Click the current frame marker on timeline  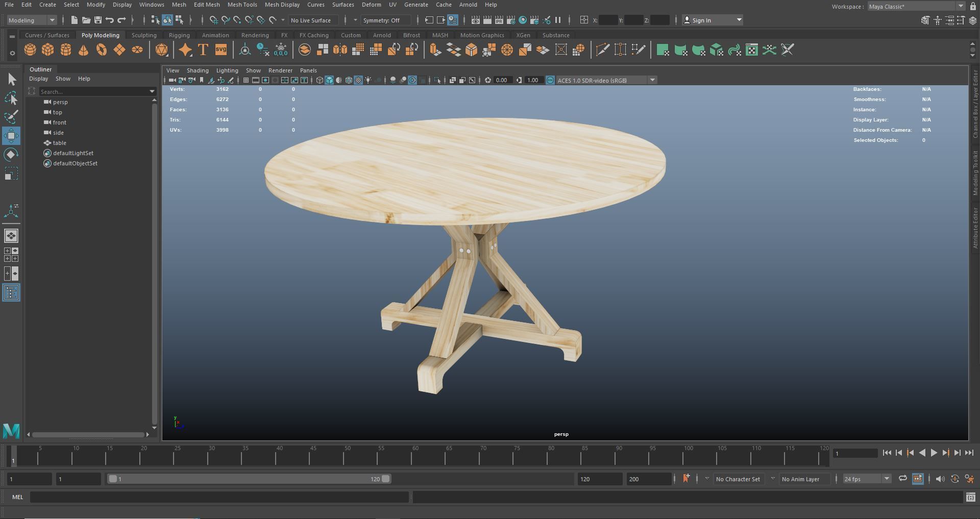(13, 456)
